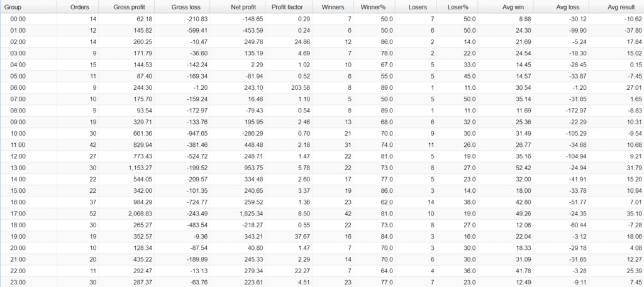Select the 01:00 group row
The image size is (644, 287).
pos(322,30)
